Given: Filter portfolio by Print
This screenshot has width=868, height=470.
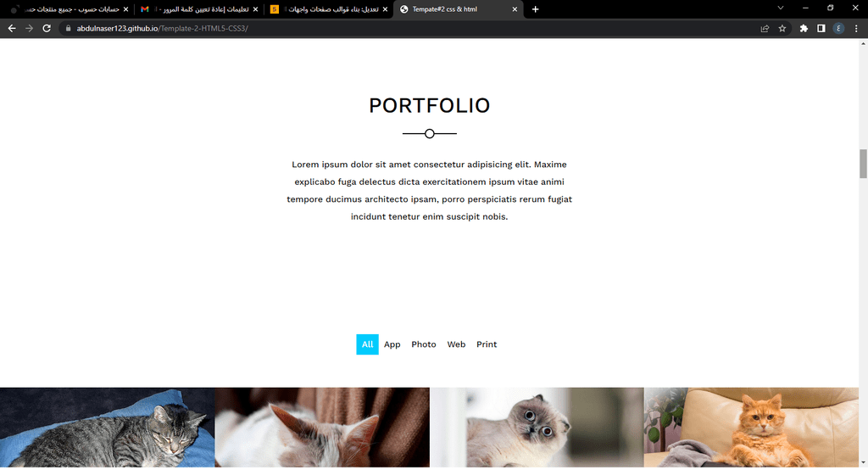Looking at the screenshot, I should 487,344.
